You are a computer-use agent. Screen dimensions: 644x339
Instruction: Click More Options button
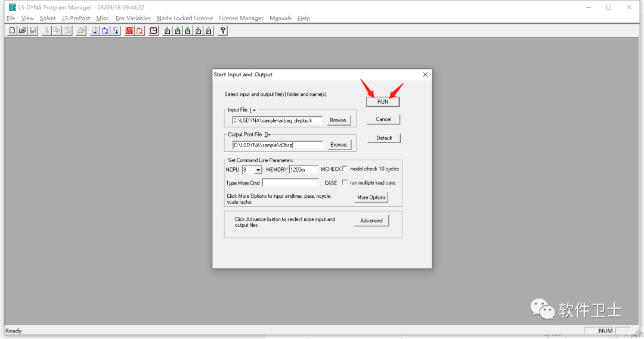(371, 197)
